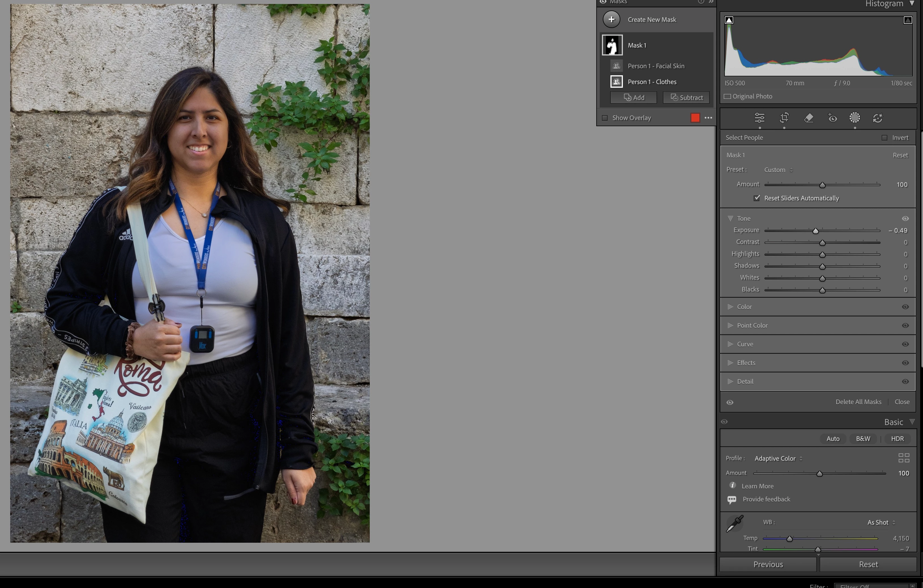Click the Person 1 - Clothes component icon
This screenshot has height=588, width=923.
[x=616, y=81]
